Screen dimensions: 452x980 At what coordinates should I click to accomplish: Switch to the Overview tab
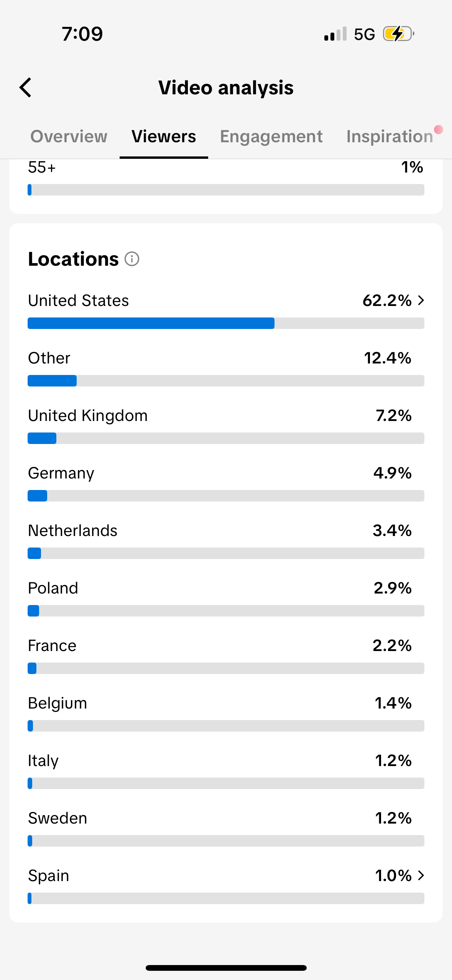pyautogui.click(x=69, y=136)
